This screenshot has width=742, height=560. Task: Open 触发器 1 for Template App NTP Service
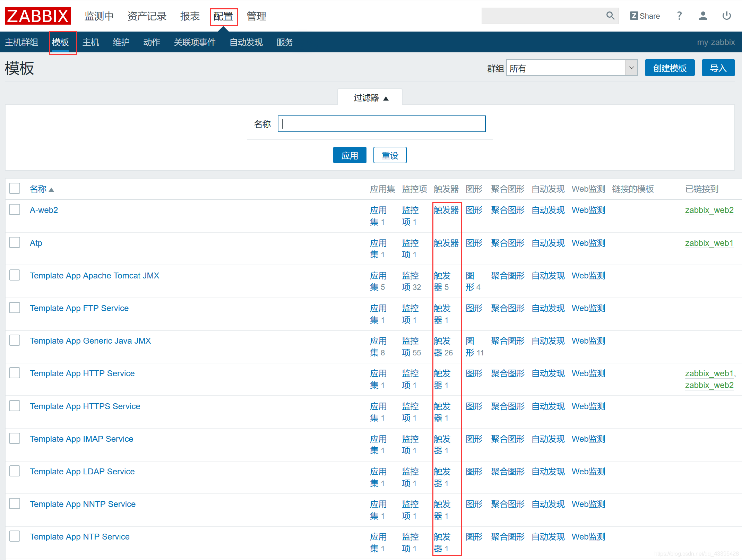(x=442, y=543)
